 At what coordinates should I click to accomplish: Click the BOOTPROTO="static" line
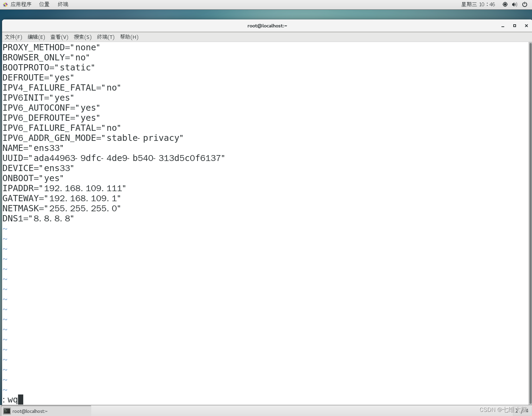click(49, 68)
